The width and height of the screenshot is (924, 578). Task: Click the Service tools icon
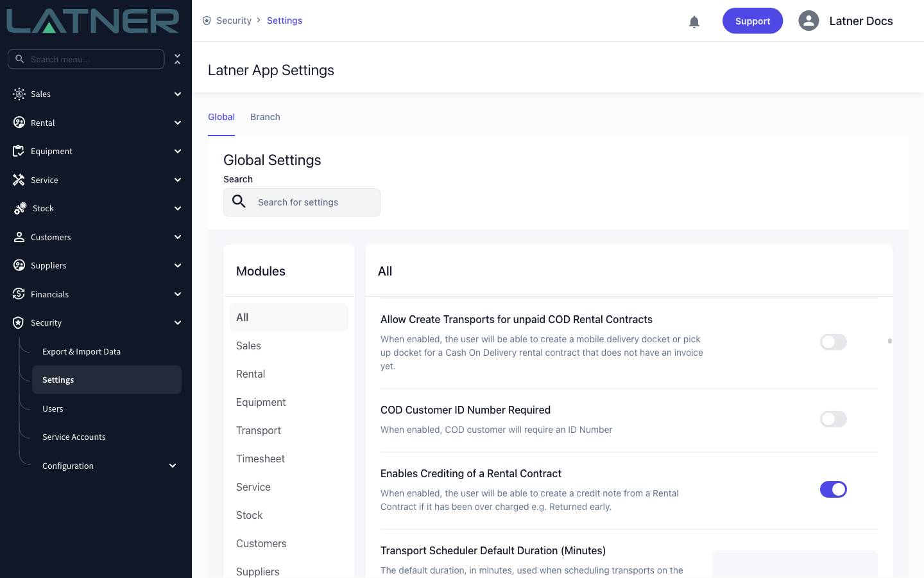point(19,180)
